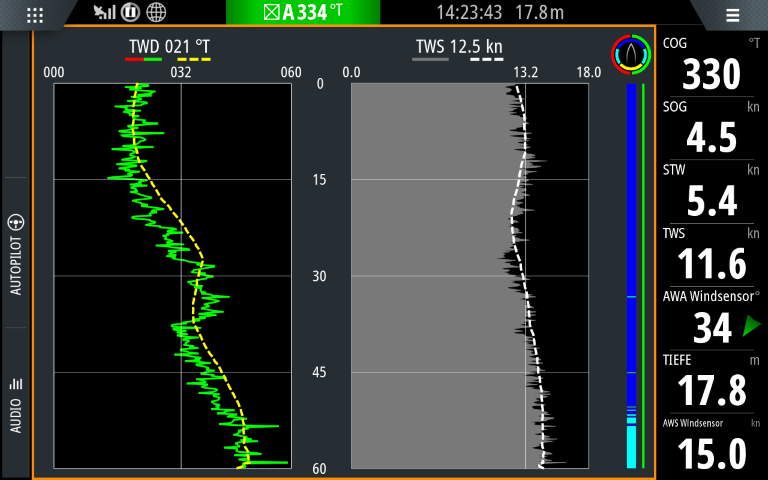Tap the green autopilot A 334 heading banner

tap(303, 13)
